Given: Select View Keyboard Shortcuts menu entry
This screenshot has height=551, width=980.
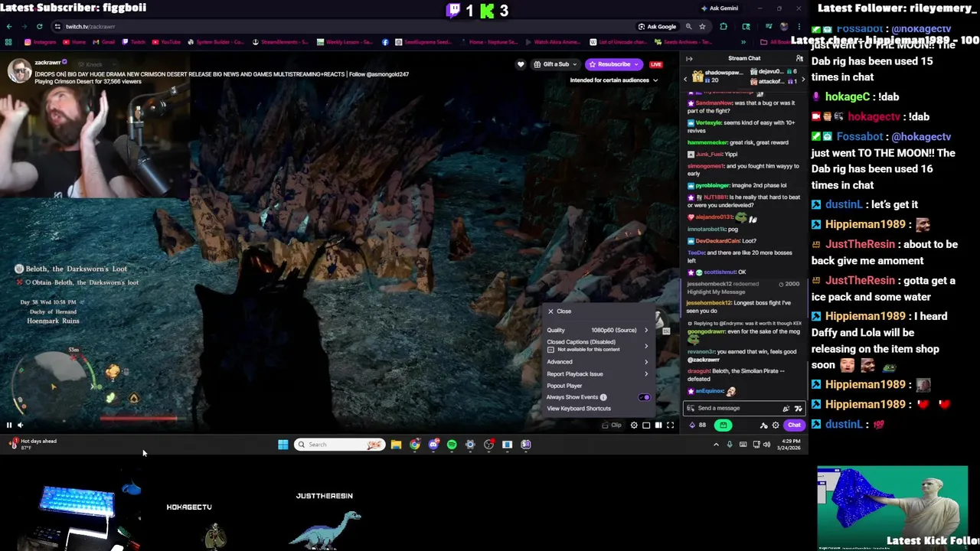Looking at the screenshot, I should (x=579, y=409).
